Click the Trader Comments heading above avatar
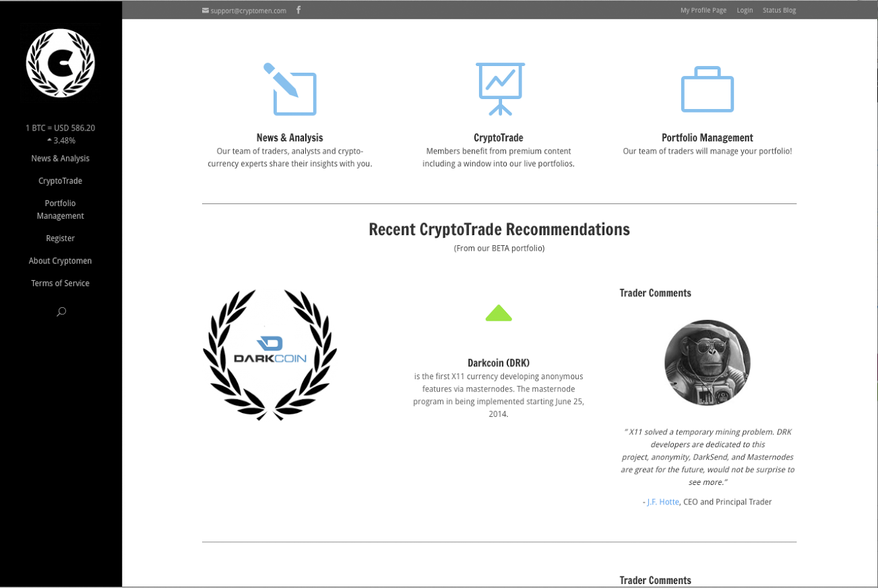Image resolution: width=878 pixels, height=588 pixels. click(x=656, y=293)
